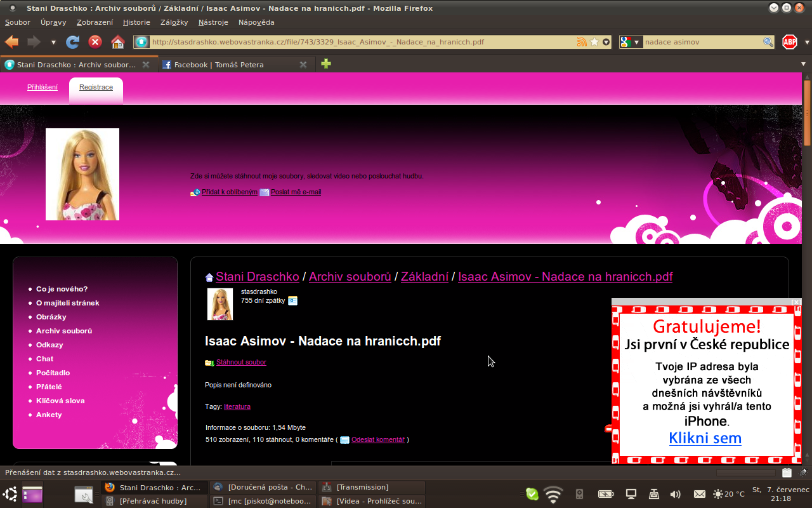Click 'Klikni sem' in the iPhone ad
Viewport: 812px width, 508px height.
[705, 438]
